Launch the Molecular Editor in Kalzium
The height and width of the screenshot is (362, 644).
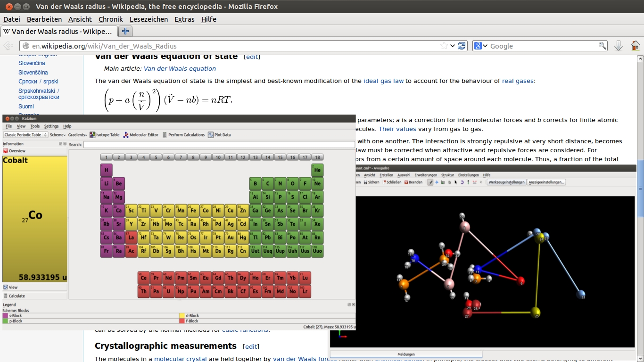(140, 135)
